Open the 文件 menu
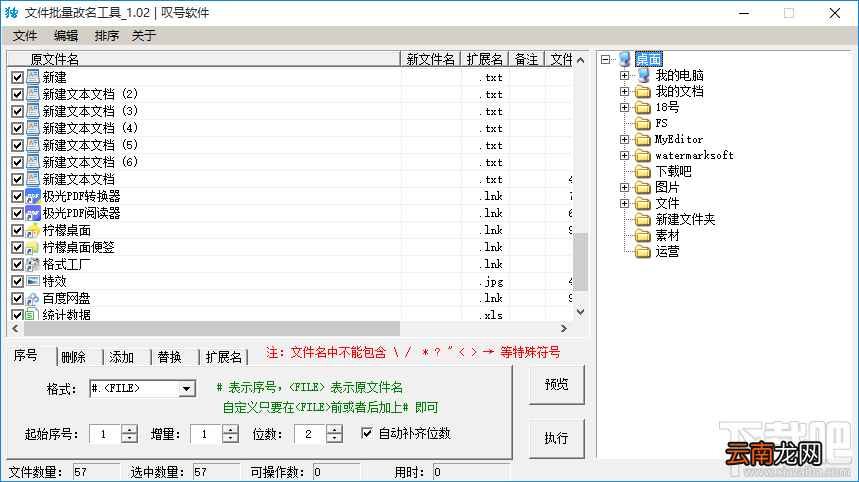859x482 pixels. coord(25,36)
